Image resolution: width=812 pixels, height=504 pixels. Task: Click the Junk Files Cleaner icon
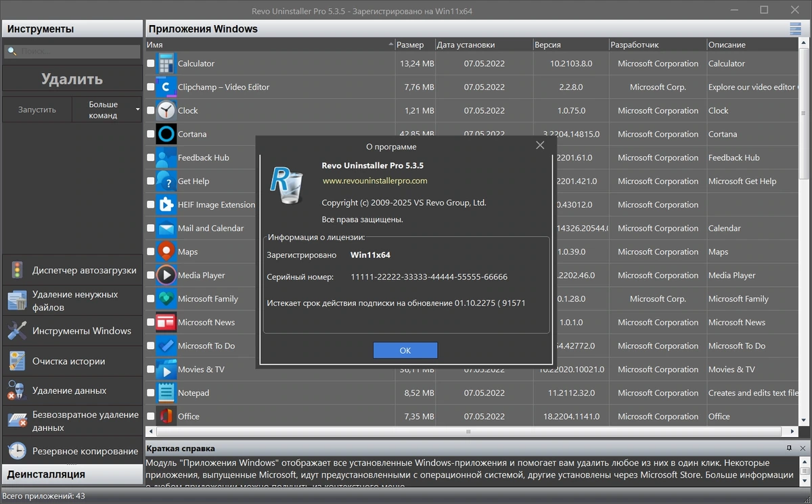pos(17,300)
